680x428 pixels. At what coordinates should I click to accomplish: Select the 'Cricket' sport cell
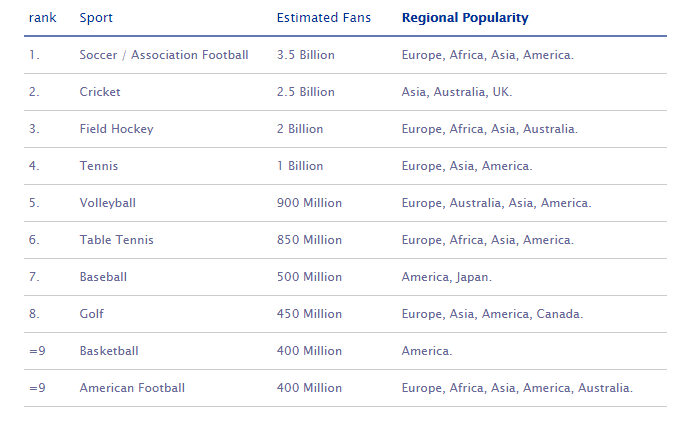[100, 92]
